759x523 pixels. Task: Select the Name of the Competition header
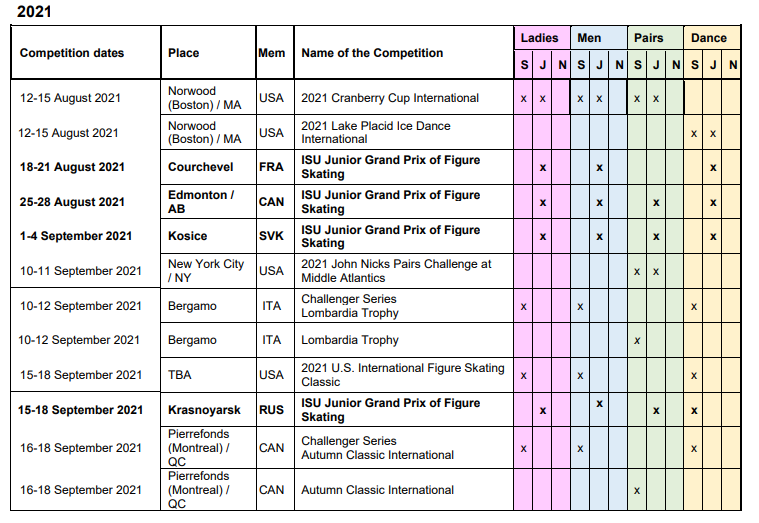point(372,53)
